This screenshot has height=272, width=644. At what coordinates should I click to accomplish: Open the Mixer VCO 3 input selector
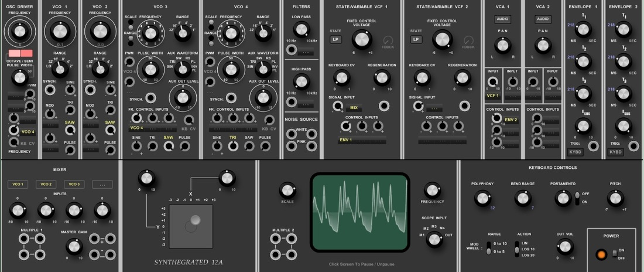coord(74,184)
